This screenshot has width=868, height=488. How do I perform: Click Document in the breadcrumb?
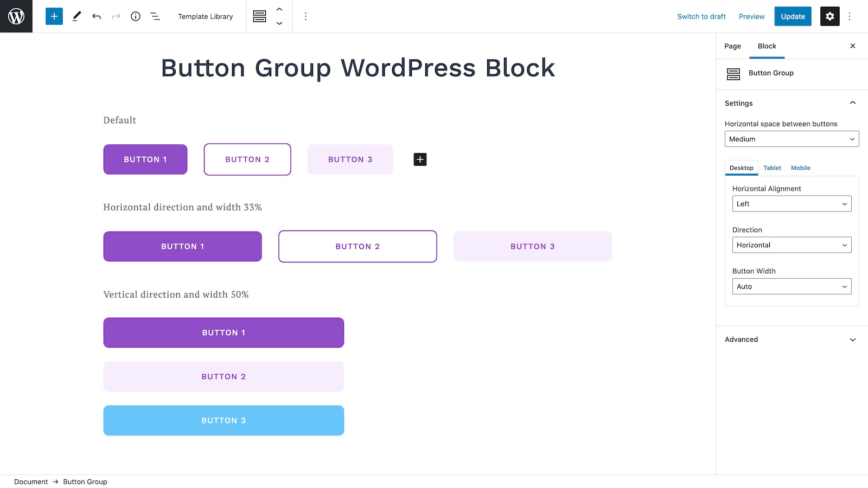[x=31, y=481]
